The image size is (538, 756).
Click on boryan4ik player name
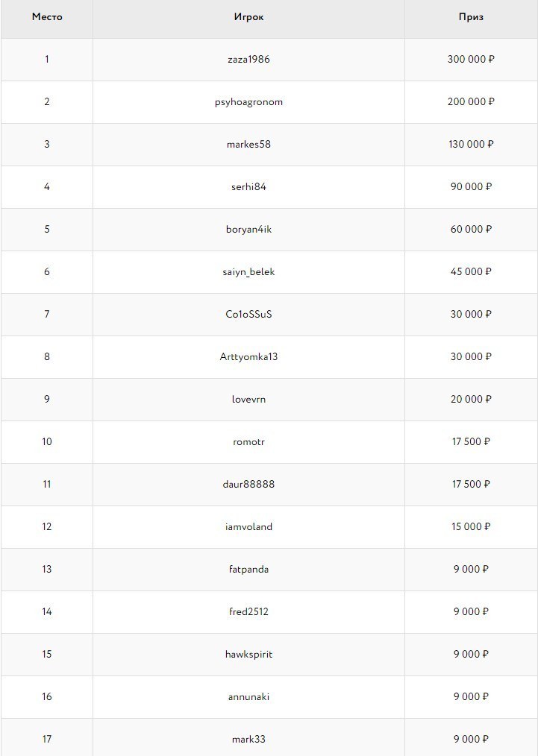click(248, 229)
